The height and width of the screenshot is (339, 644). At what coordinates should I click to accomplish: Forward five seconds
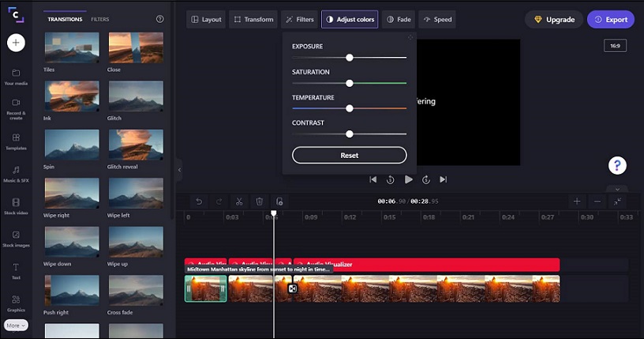(x=426, y=179)
